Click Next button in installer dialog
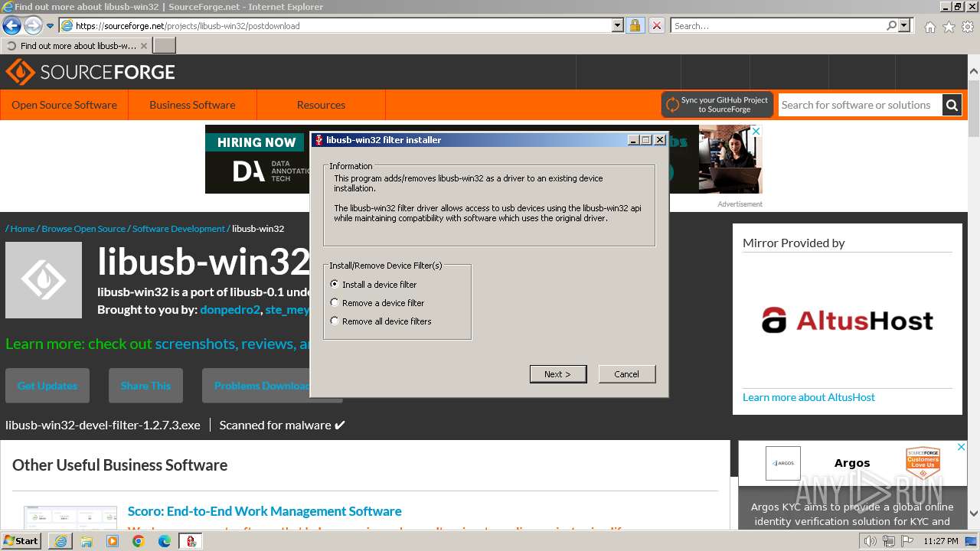Image resolution: width=980 pixels, height=551 pixels. coord(558,373)
